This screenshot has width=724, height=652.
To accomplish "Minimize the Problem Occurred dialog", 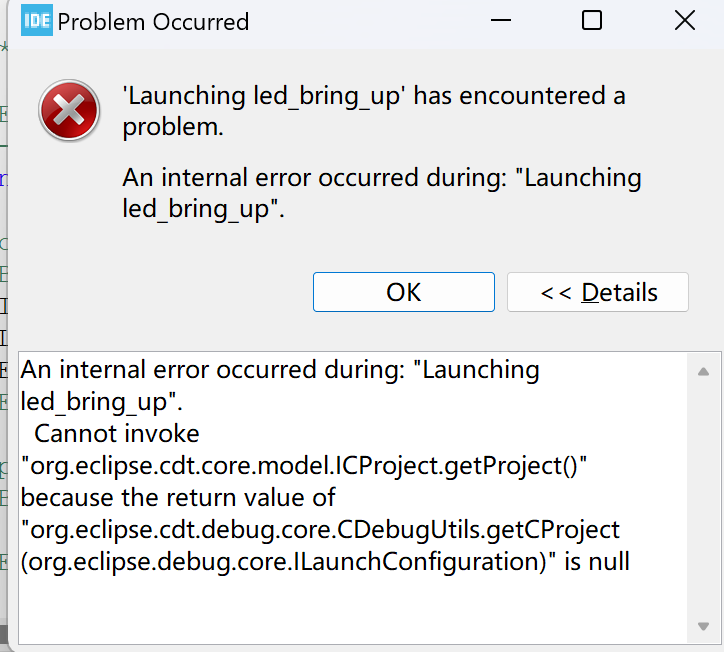I will click(x=500, y=21).
